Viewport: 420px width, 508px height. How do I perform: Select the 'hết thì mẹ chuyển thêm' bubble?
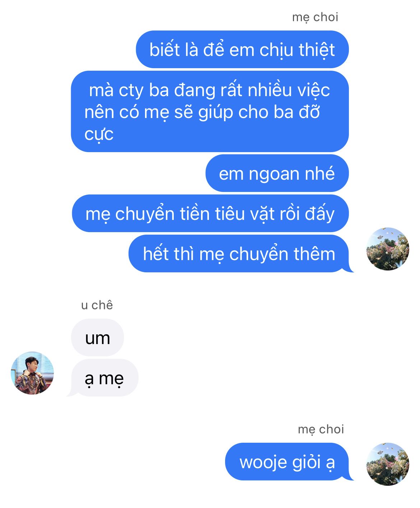tap(240, 254)
